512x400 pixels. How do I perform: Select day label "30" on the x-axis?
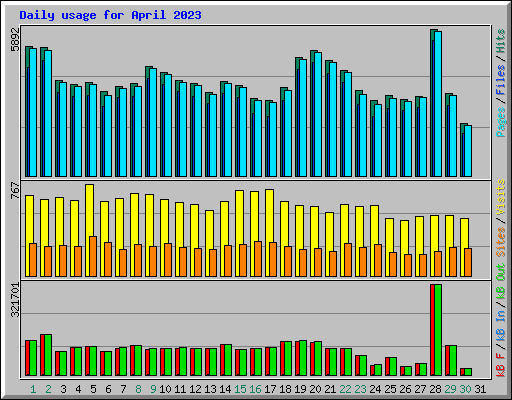pyautogui.click(x=465, y=389)
